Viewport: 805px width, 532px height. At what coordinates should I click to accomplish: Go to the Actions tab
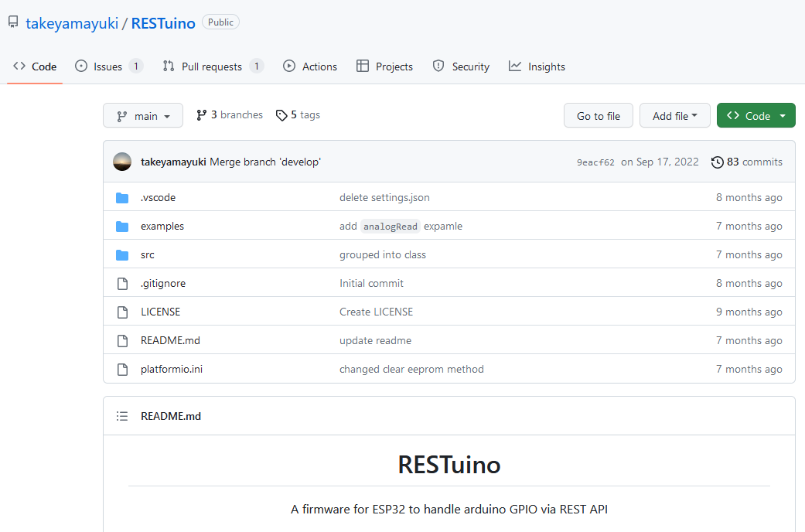pos(310,66)
